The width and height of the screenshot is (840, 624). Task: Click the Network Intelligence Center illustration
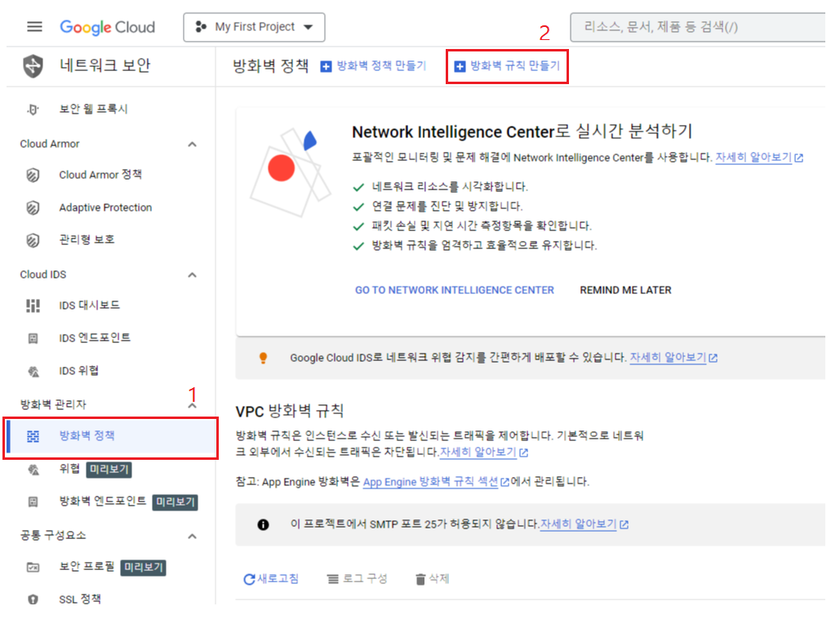pos(291,172)
